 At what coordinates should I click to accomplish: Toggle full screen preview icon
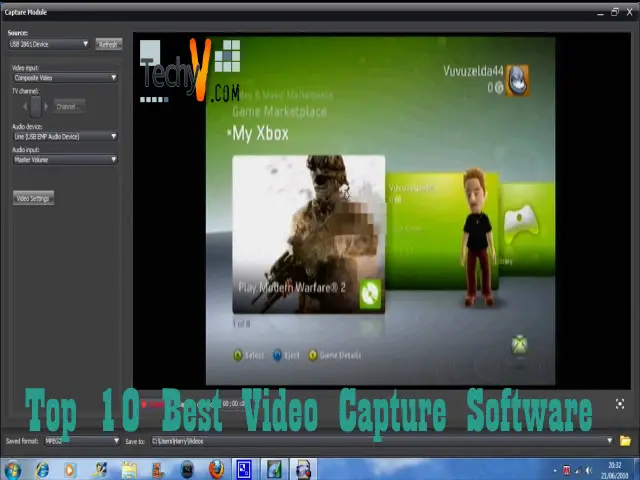click(620, 404)
